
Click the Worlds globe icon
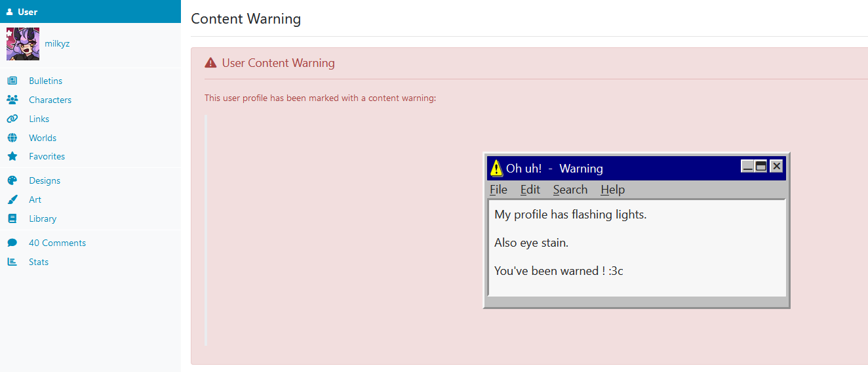[12, 138]
